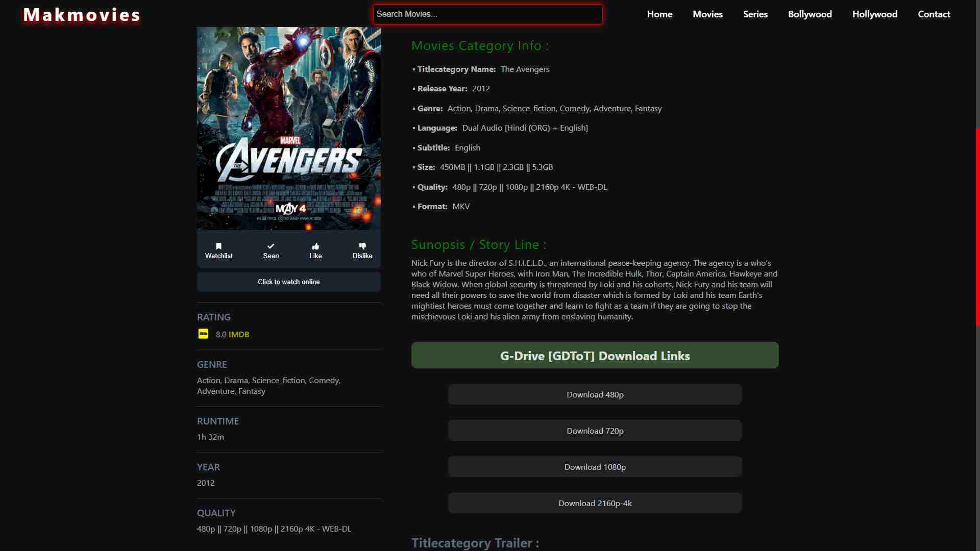Click the Seen checkmark icon

[x=271, y=245]
